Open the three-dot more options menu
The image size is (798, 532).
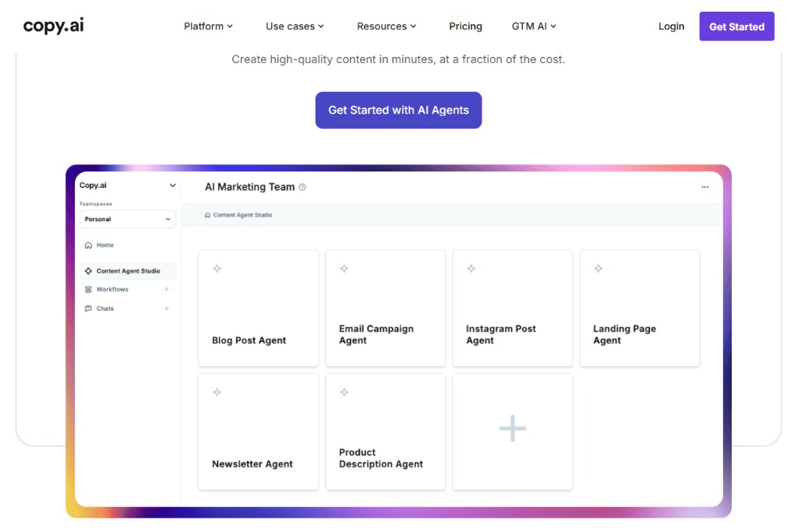click(x=705, y=187)
